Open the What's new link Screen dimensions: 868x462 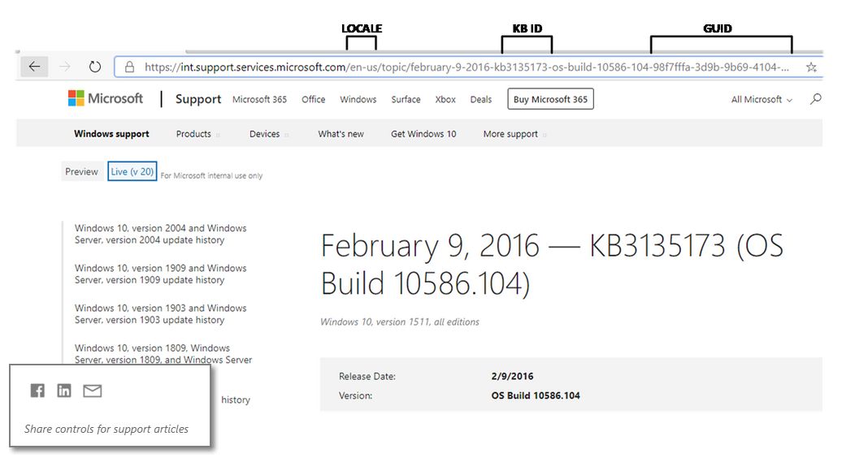[341, 134]
